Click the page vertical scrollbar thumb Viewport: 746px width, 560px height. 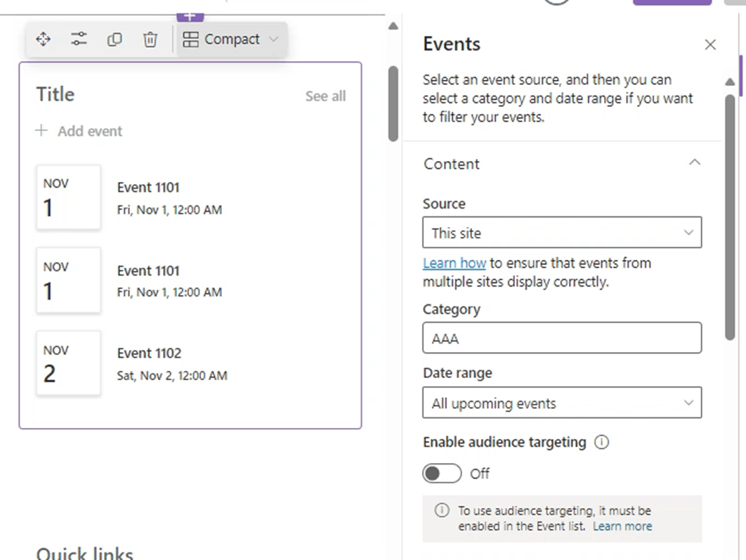(x=393, y=104)
